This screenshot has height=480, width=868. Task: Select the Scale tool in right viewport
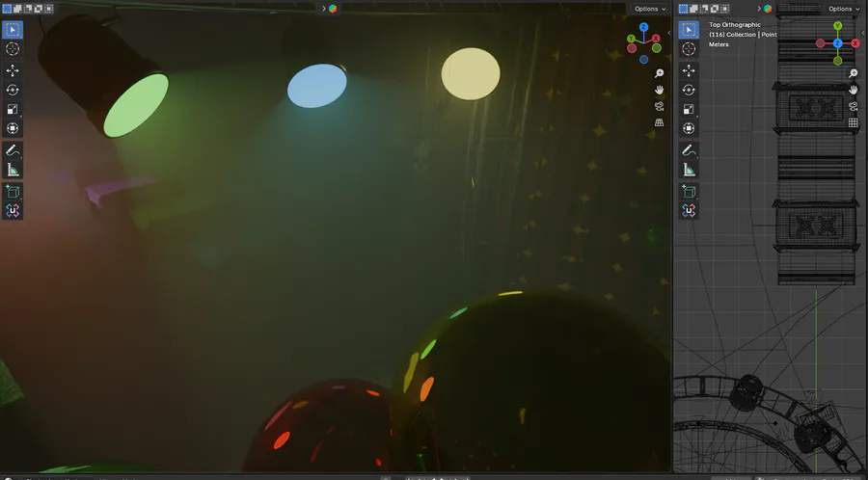(689, 109)
